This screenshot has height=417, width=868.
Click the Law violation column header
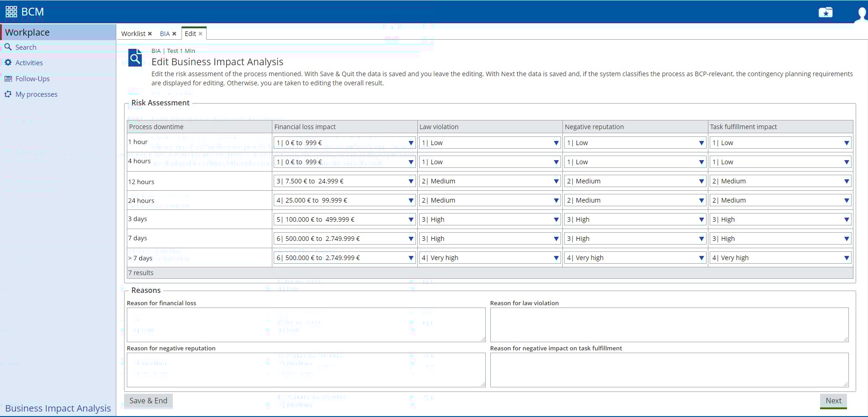[490, 127]
